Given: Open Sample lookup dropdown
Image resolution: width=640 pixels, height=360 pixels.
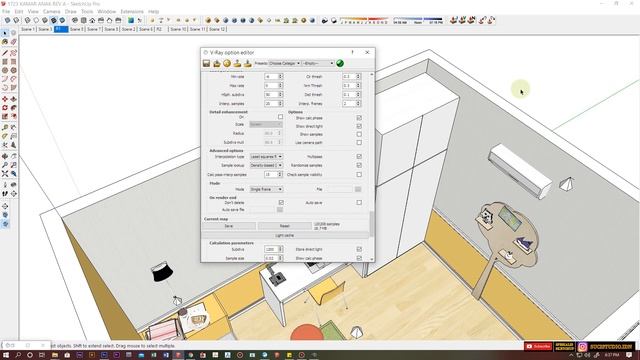Looking at the screenshot, I should click(x=266, y=165).
